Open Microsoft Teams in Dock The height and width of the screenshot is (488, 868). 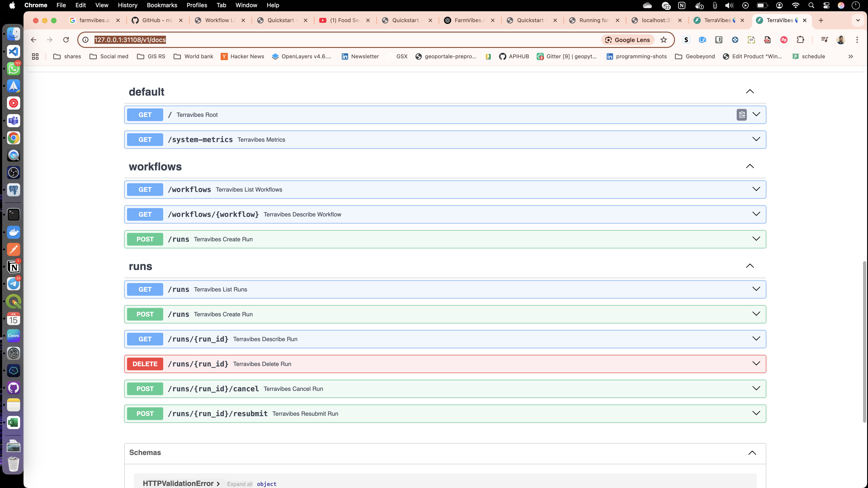(14, 120)
